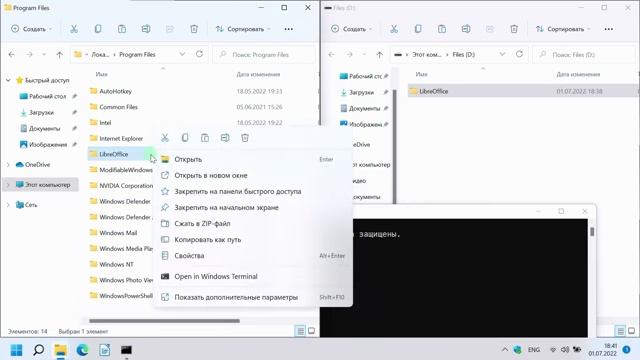The width and height of the screenshot is (640, 360).
Task: Choose Открыть in context menu
Action: click(x=253, y=159)
